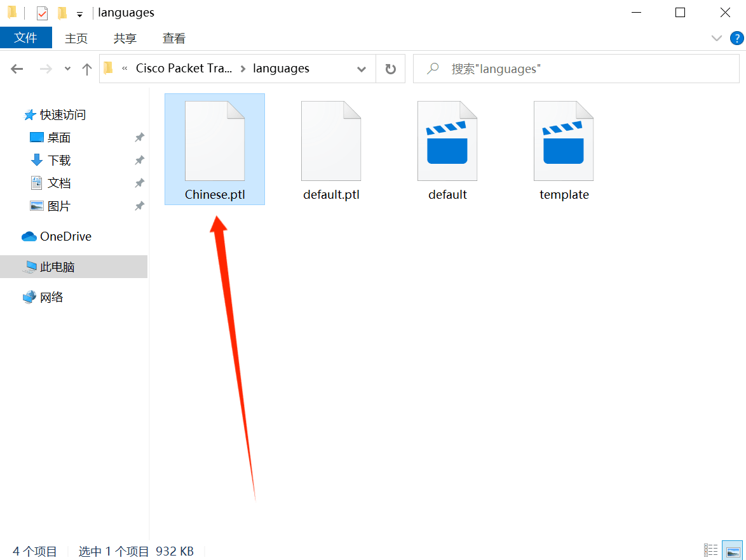746x560 pixels.
Task: Refresh the languages folder
Action: (391, 69)
